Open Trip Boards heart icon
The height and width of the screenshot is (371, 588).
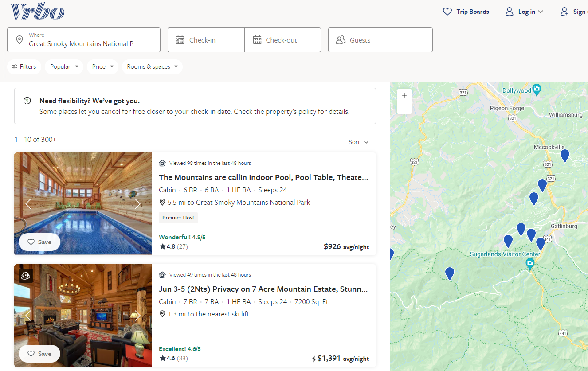[447, 12]
